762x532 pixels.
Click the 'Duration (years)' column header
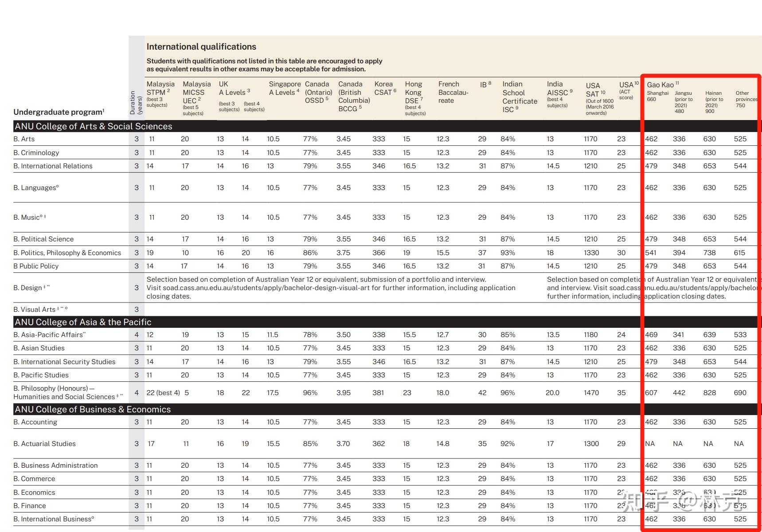[136, 103]
